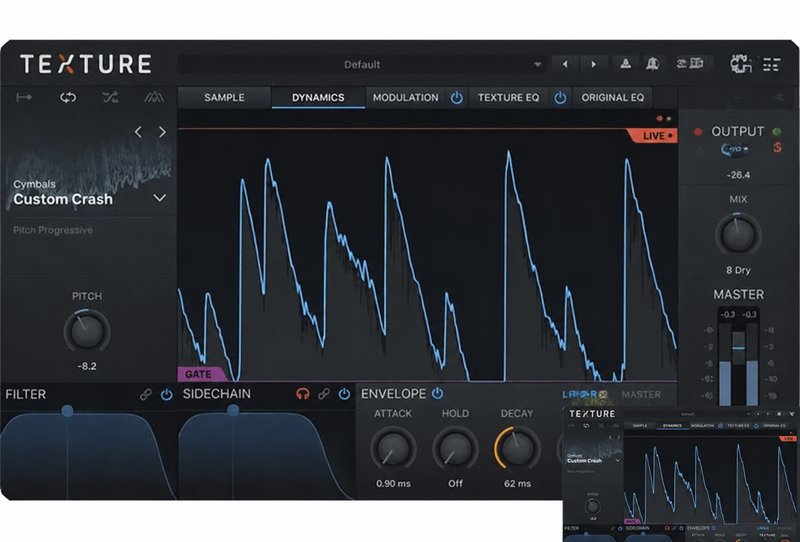Click the master level meter fader

click(x=738, y=348)
